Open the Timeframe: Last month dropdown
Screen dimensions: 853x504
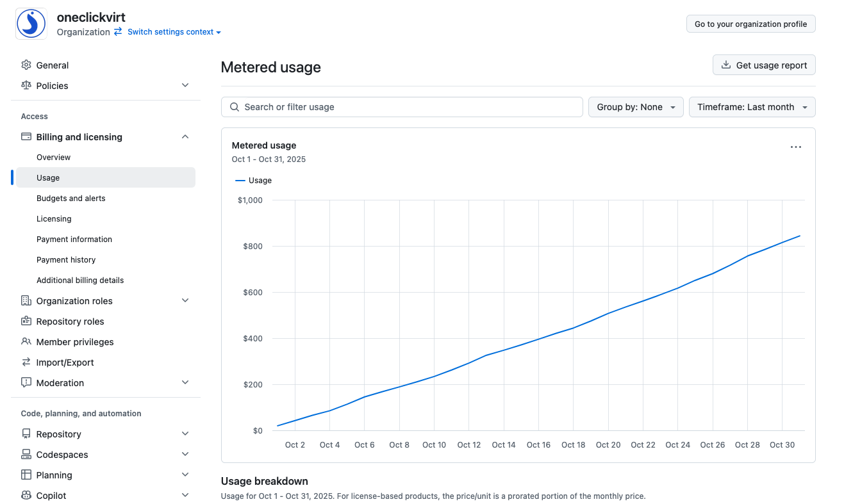click(x=752, y=107)
